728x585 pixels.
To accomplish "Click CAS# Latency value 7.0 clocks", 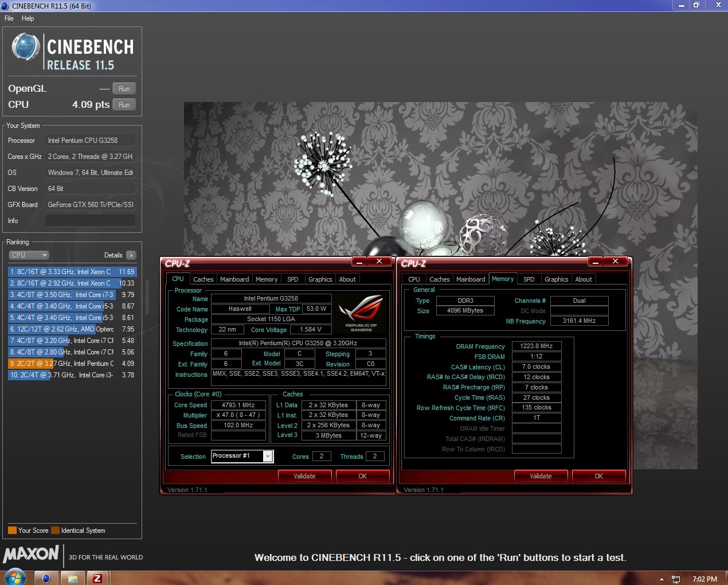I will tap(537, 367).
